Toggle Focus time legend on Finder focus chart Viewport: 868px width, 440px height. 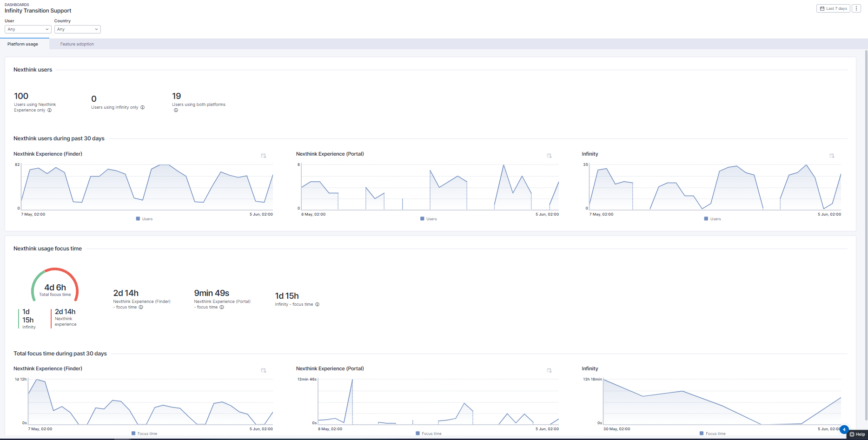(144, 433)
